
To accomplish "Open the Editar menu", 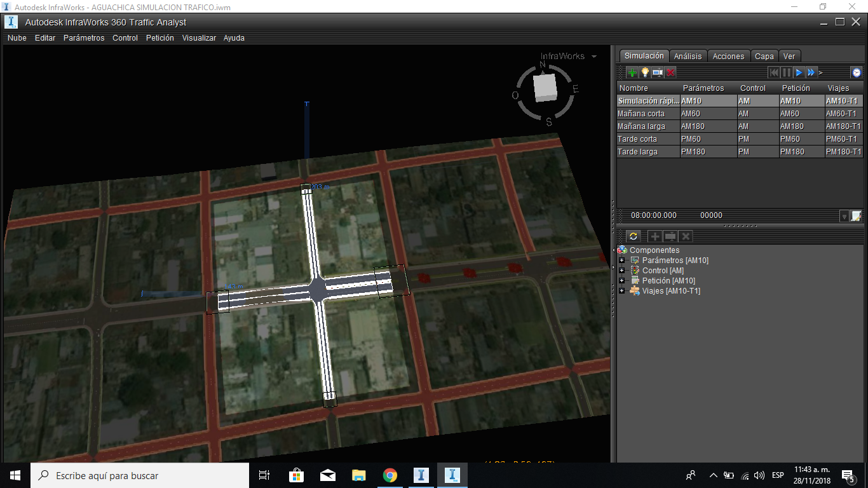I will click(x=45, y=38).
